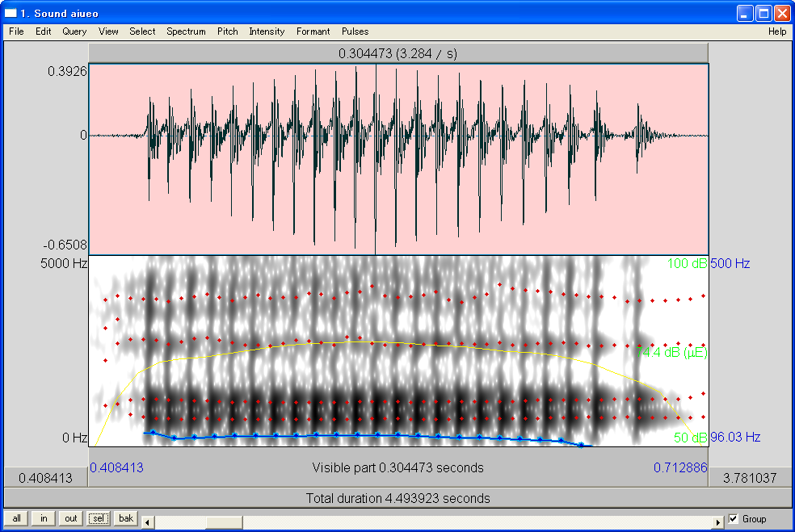Click the '74.4 dB (μE)' intensity value
Image resolution: width=795 pixels, height=532 pixels.
672,352
